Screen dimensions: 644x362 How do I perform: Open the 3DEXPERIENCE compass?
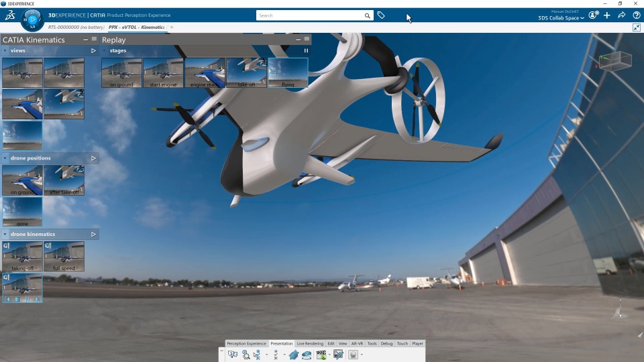point(32,19)
